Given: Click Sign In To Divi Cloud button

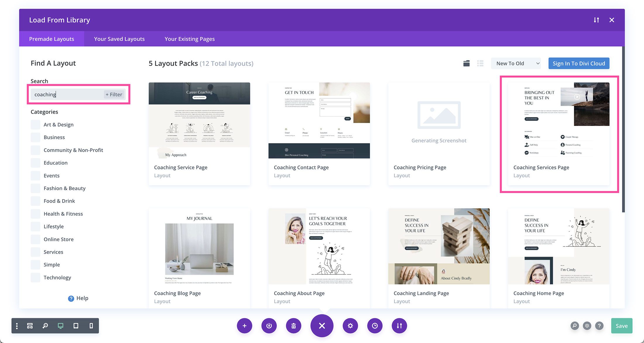Looking at the screenshot, I should (578, 63).
